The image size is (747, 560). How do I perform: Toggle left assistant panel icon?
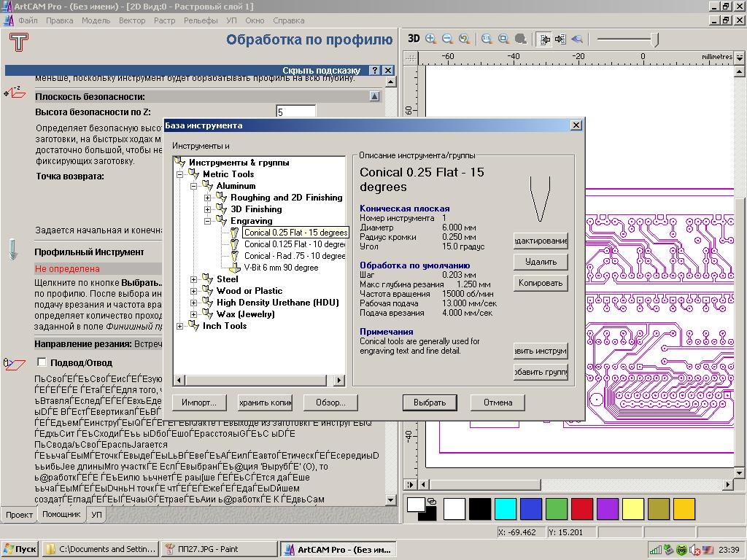click(543, 39)
